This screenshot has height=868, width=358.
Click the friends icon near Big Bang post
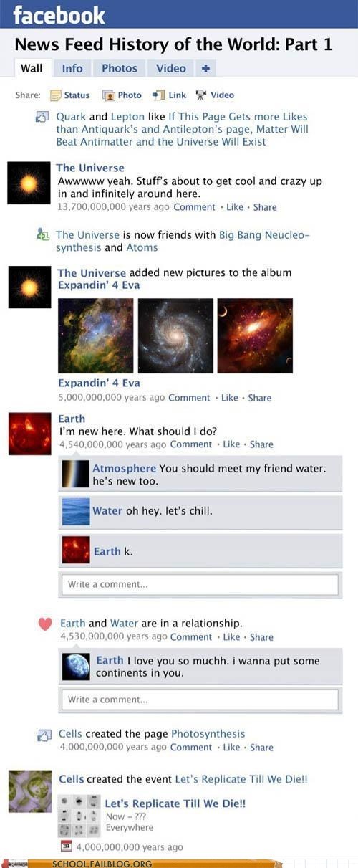click(x=43, y=234)
